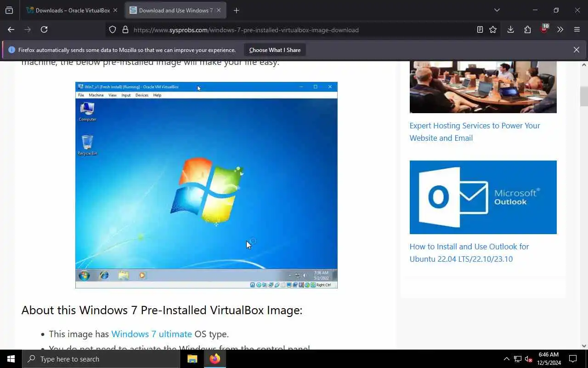Open Windows Start menu
This screenshot has width=588, height=368.
coord(11,359)
